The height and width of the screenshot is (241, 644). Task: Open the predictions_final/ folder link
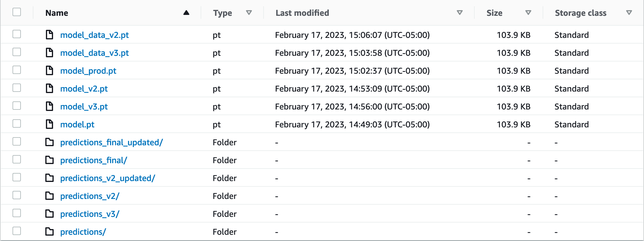[94, 160]
